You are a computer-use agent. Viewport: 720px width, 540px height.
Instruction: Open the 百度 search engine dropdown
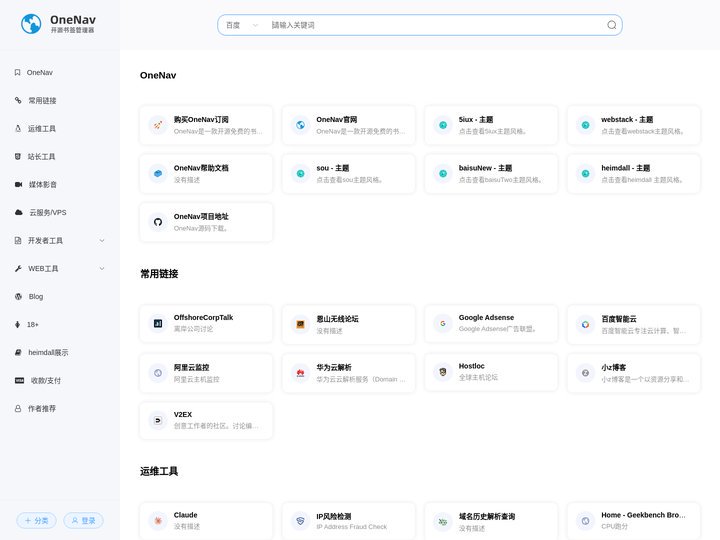point(242,25)
